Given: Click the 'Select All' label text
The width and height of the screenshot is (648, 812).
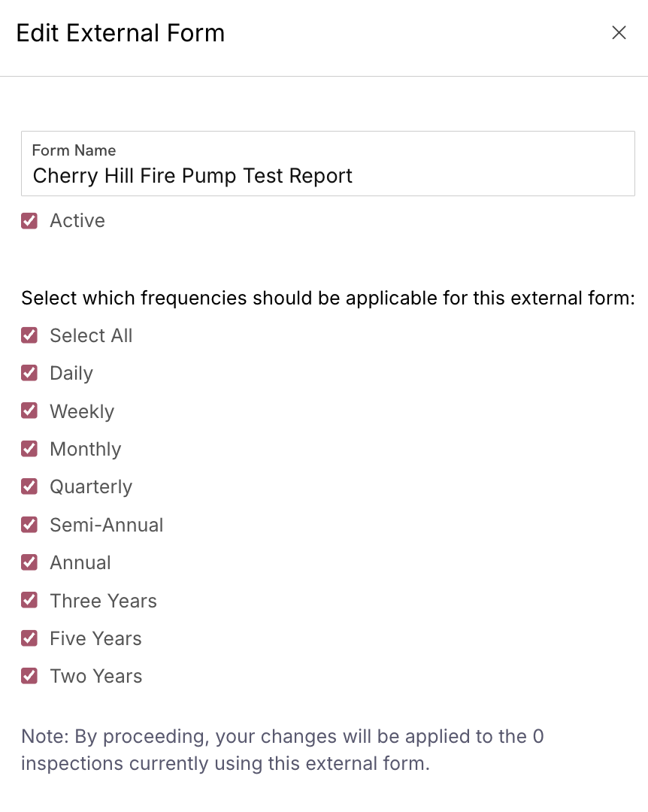Looking at the screenshot, I should (x=91, y=335).
